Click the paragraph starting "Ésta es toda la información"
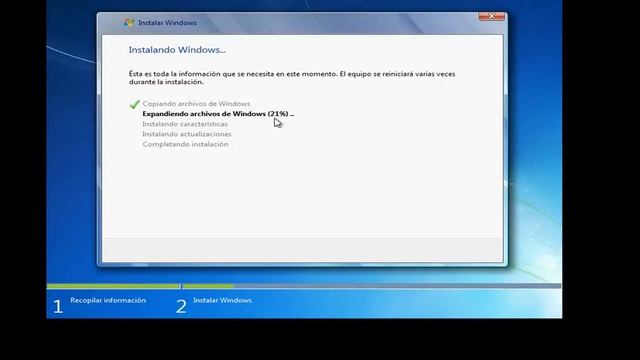This screenshot has width=640, height=360. 292,78
